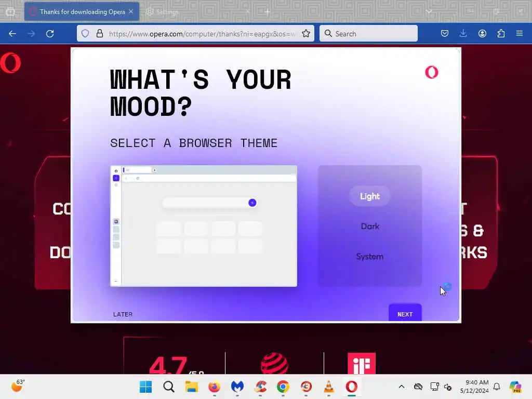Click the OneDrive tray icon
The image size is (532, 399).
(418, 387)
